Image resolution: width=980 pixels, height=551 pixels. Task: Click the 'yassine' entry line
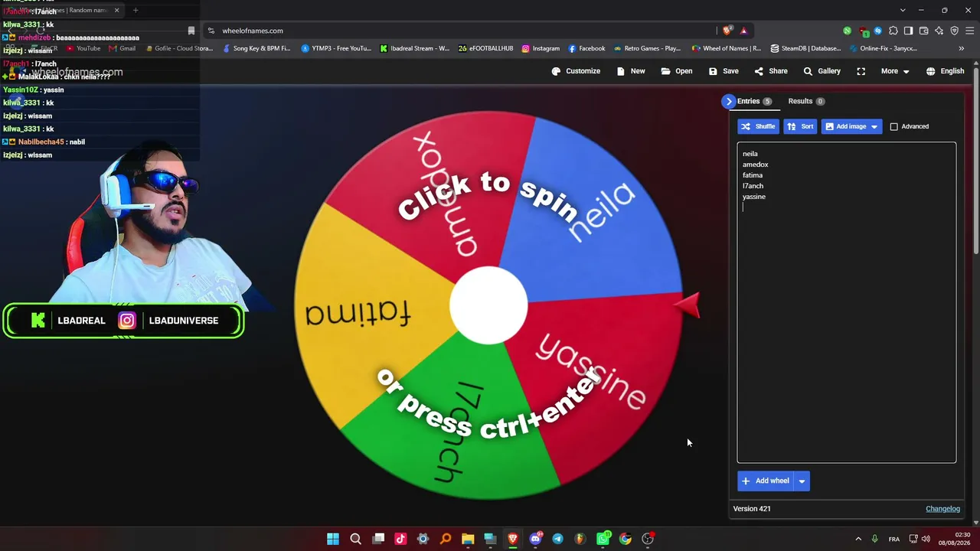753,197
